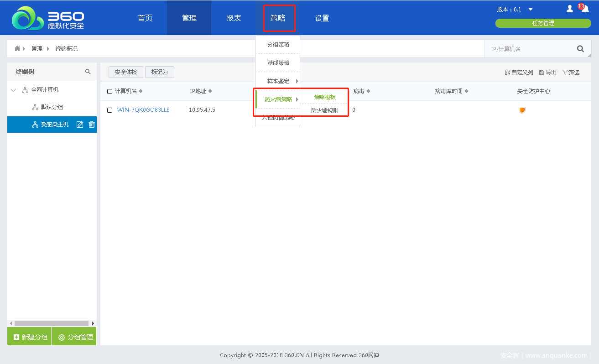599x364 pixels.
Task: Delete the 受感染主机 group with trash icon
Action: (91, 125)
